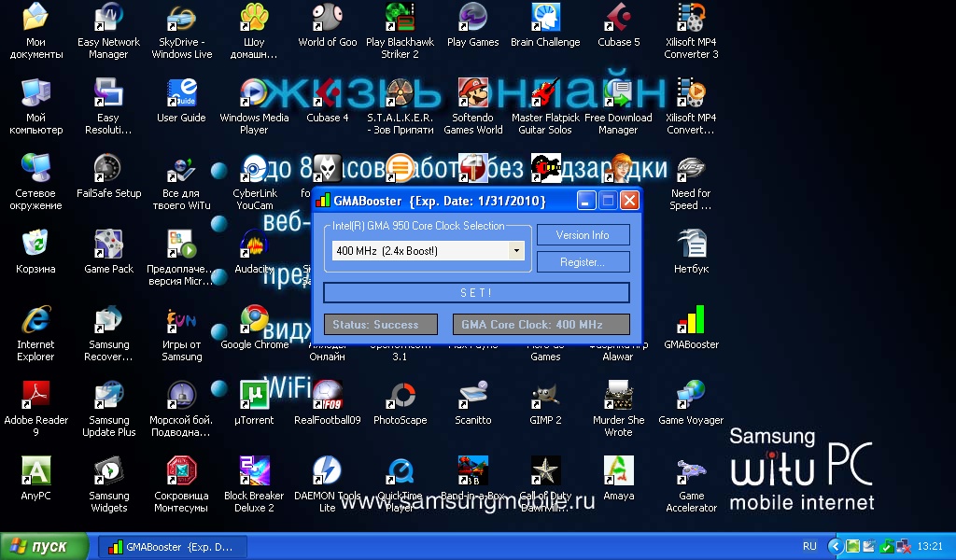Select the Easy Resolution shortcut icon
Image resolution: width=956 pixels, height=560 pixels.
pyautogui.click(x=108, y=92)
